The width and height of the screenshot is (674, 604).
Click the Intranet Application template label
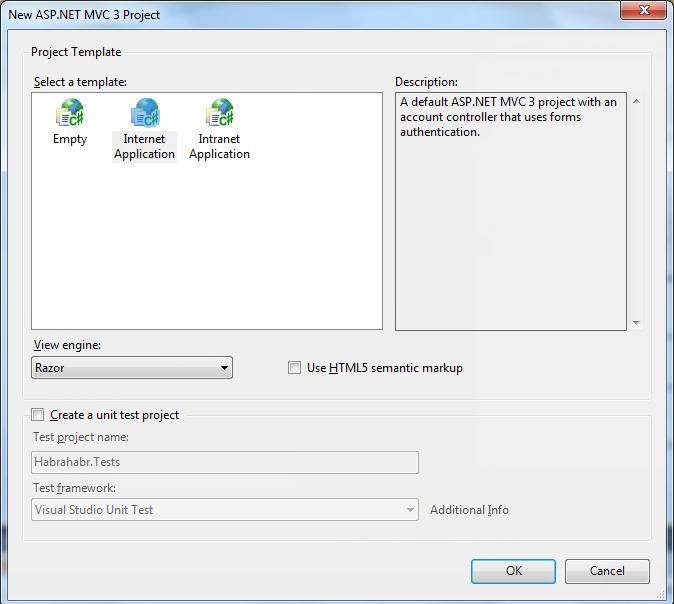click(x=219, y=147)
